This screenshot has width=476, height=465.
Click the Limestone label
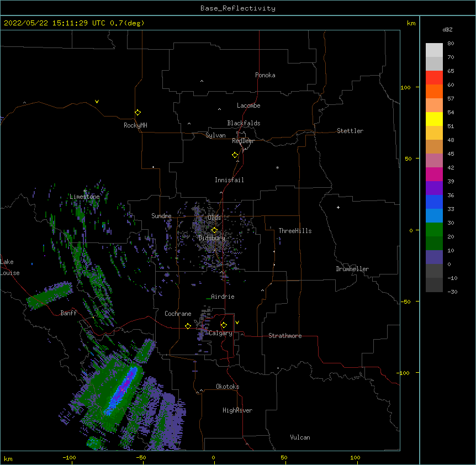pyautogui.click(x=84, y=197)
